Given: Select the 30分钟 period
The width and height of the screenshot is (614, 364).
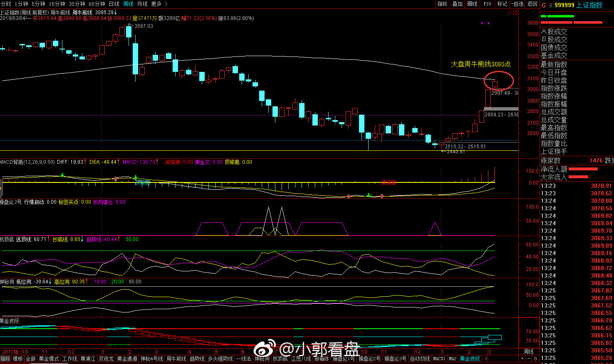Looking at the screenshot, I should pos(77,4).
